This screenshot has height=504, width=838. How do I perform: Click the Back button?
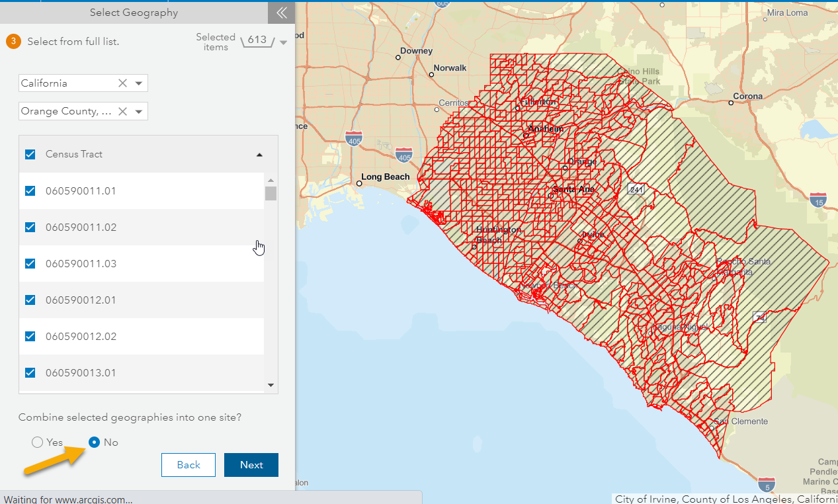pos(188,464)
